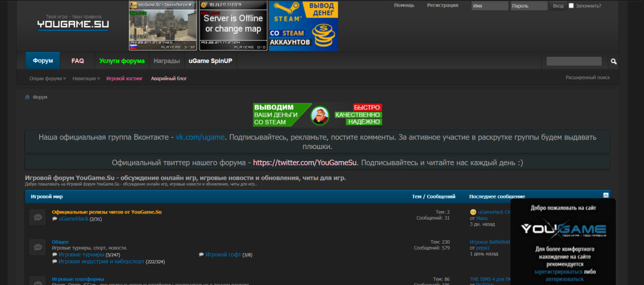Collapse the Игровой мир category
This screenshot has width=644, height=285.
click(x=606, y=195)
